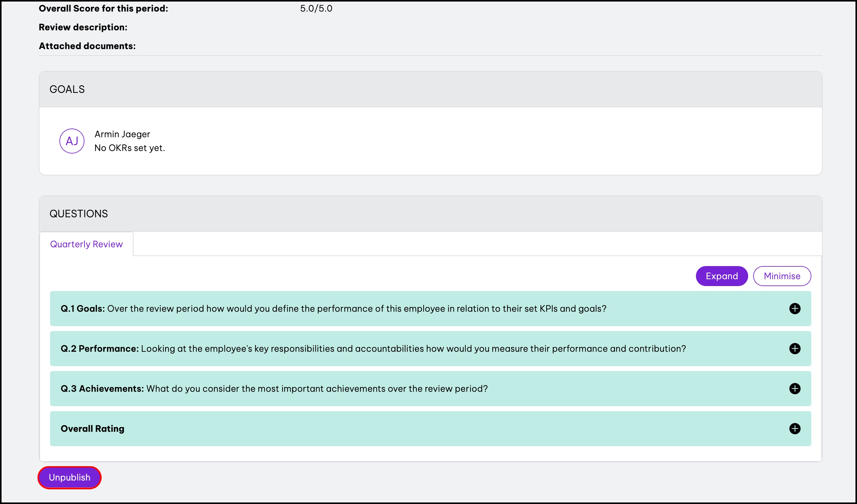This screenshot has height=504, width=857.
Task: Click the AJ avatar circle
Action: tap(72, 141)
